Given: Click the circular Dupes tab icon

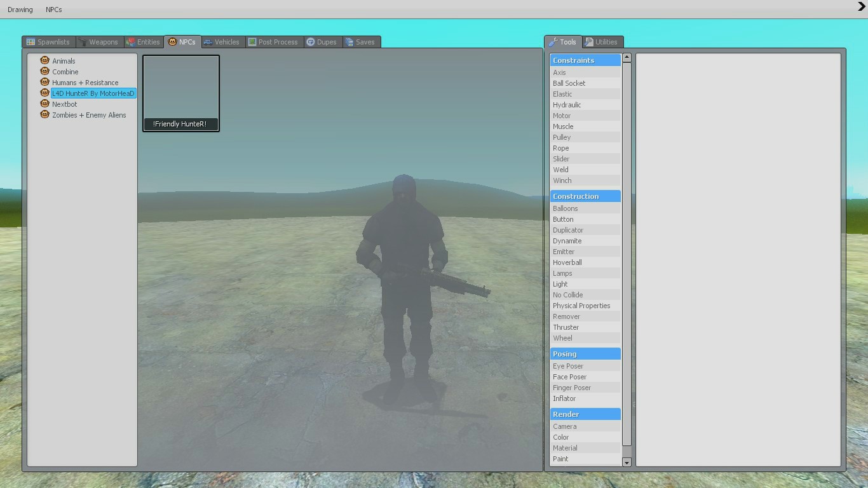Looking at the screenshot, I should (309, 42).
